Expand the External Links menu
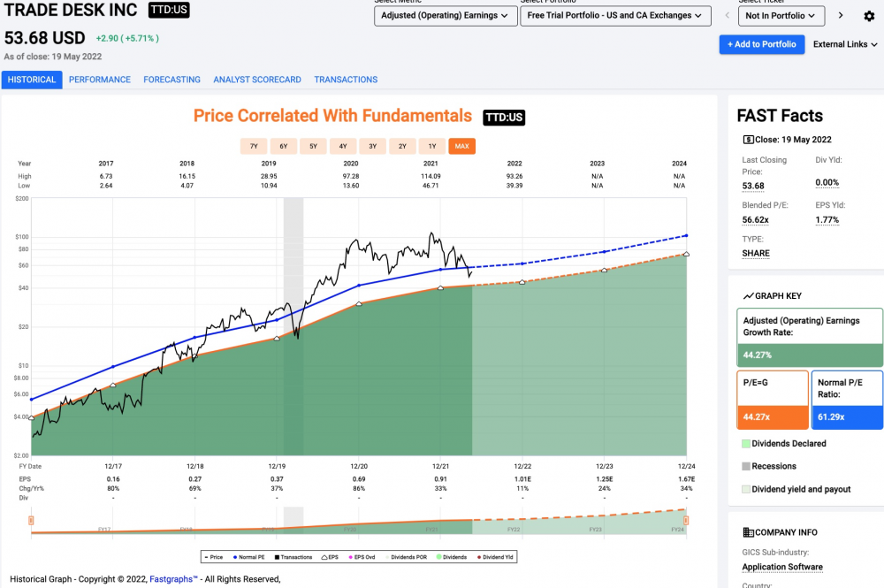The image size is (884, 588). tap(845, 44)
